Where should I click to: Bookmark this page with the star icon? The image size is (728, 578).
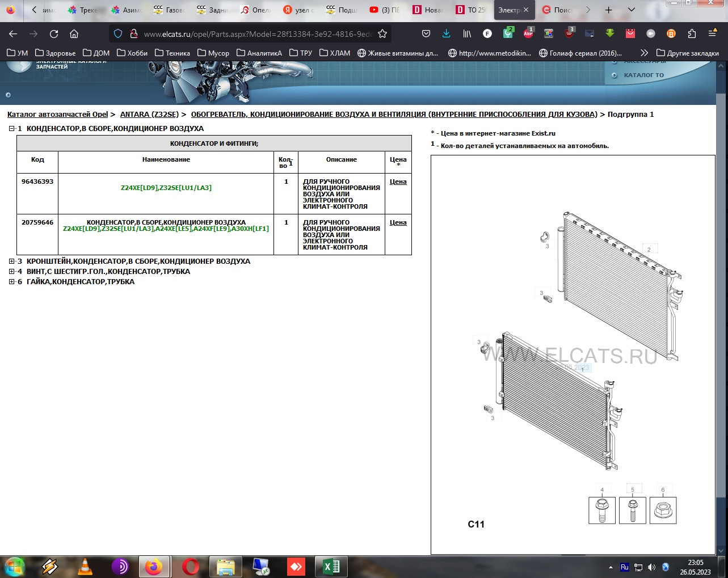coord(382,34)
